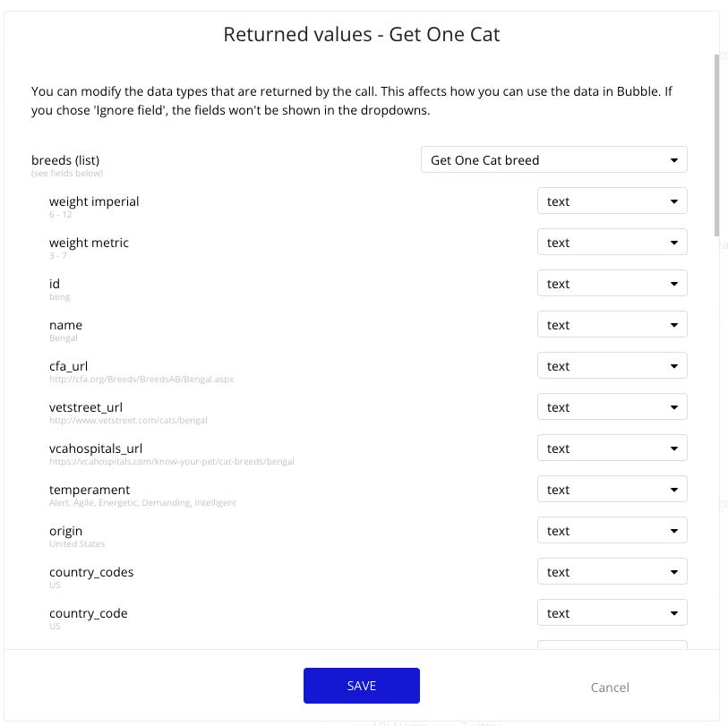Screen dimensions: 728x726
Task: Open the temperament data type dropdown
Action: (612, 489)
